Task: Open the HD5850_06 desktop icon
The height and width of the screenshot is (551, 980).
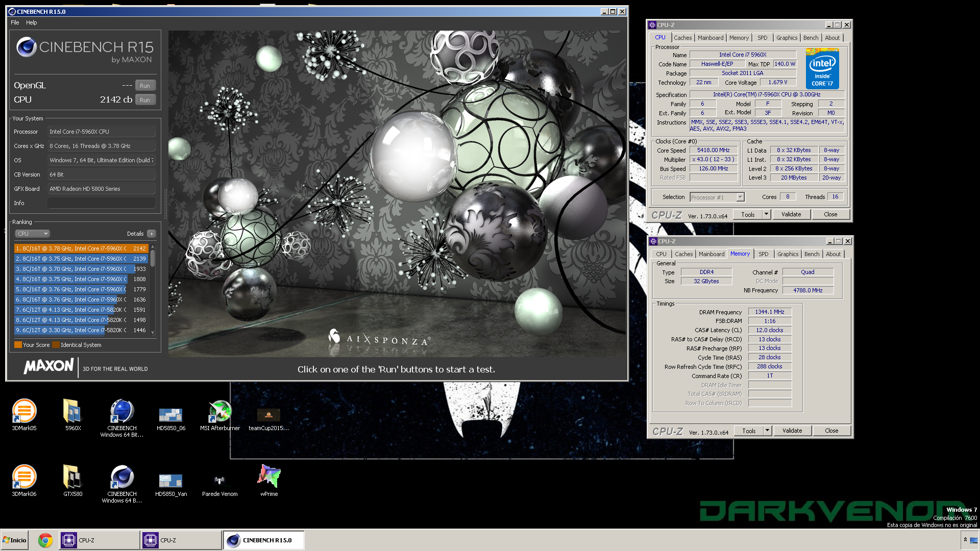Action: click(x=171, y=418)
